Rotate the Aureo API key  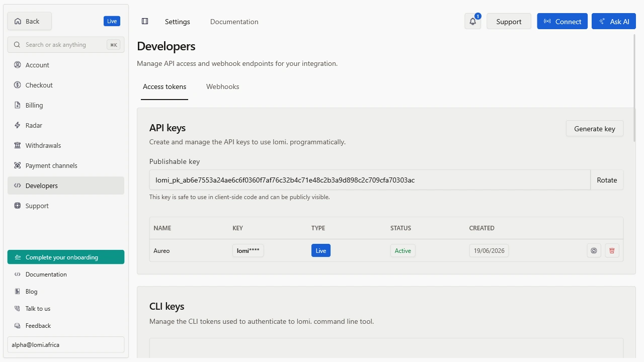[x=594, y=250]
